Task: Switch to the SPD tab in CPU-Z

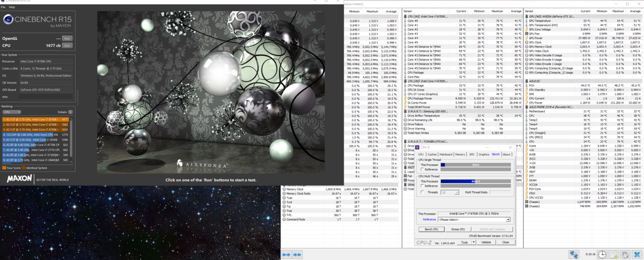Action: coord(471,154)
